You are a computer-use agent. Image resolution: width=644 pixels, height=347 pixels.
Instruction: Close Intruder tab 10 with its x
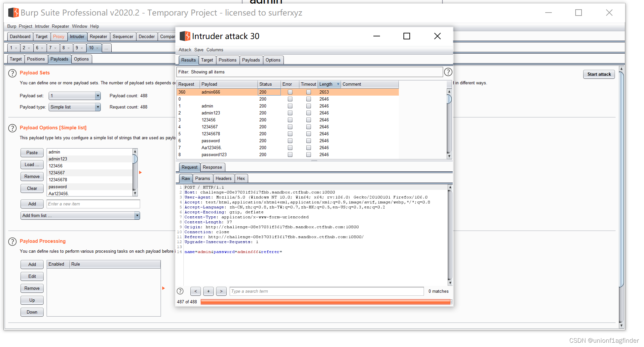coord(97,48)
